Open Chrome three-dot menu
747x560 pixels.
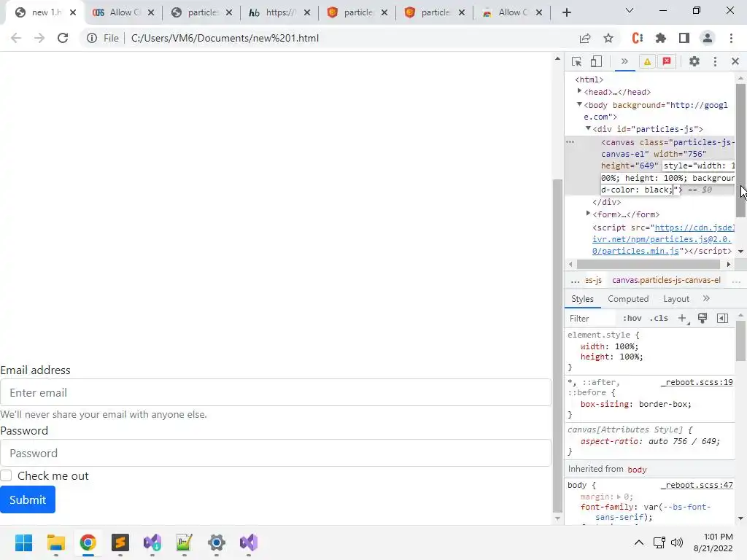pos(731,38)
